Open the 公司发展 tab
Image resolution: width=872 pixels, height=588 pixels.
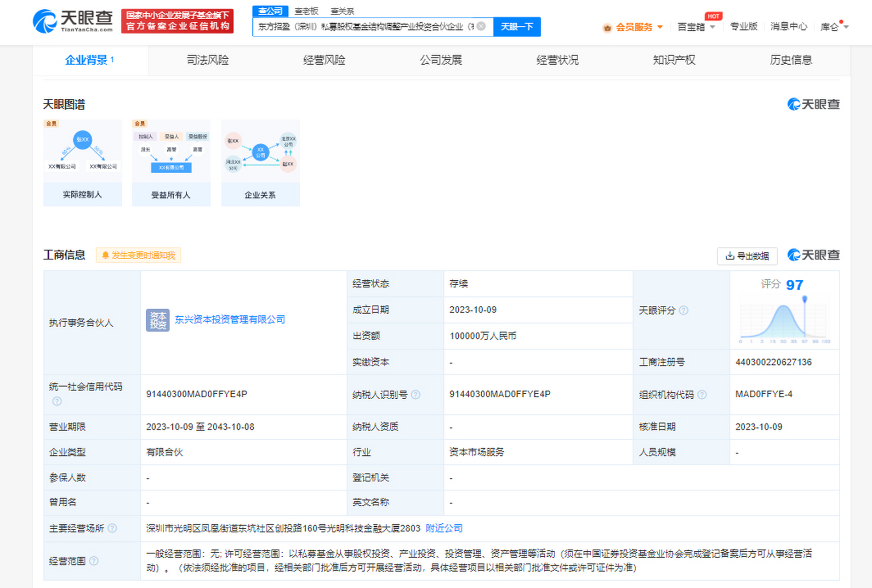441,60
